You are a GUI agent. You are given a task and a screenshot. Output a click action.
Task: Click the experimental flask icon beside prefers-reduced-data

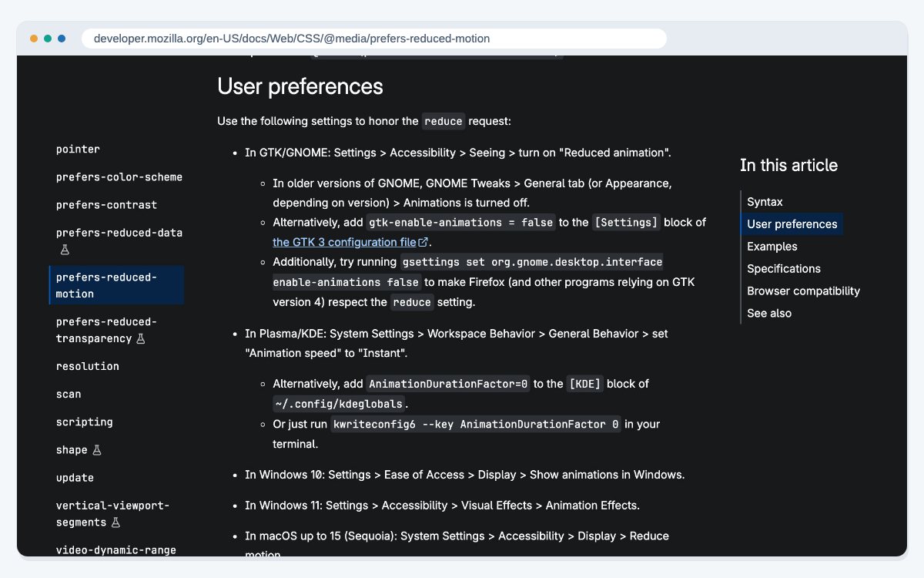click(65, 250)
